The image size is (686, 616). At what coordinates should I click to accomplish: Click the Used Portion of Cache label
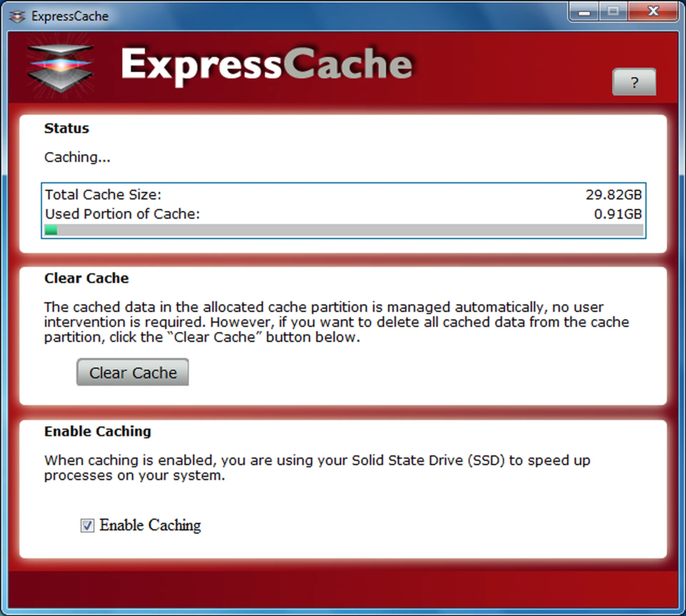(x=123, y=214)
